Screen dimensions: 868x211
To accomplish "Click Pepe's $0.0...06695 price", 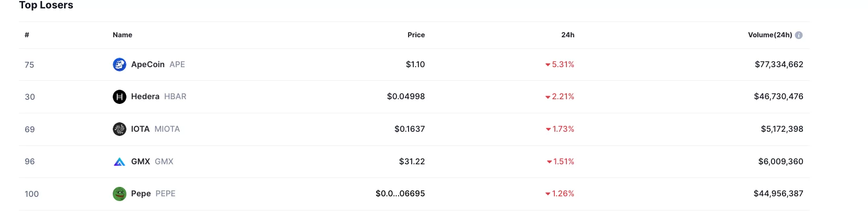I will [400, 194].
